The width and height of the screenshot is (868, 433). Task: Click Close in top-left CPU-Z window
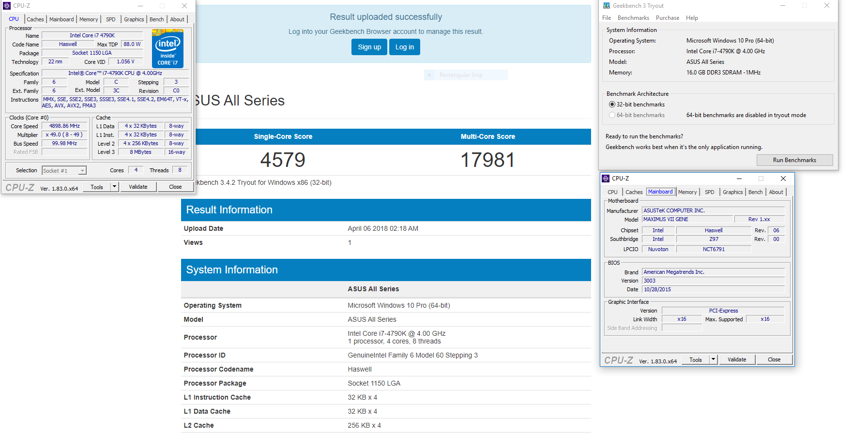coord(175,187)
